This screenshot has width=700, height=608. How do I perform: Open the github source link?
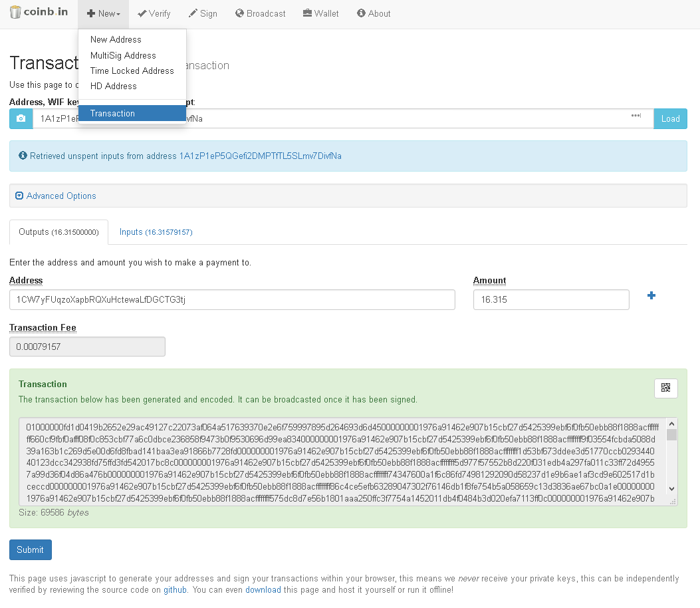tap(175, 589)
